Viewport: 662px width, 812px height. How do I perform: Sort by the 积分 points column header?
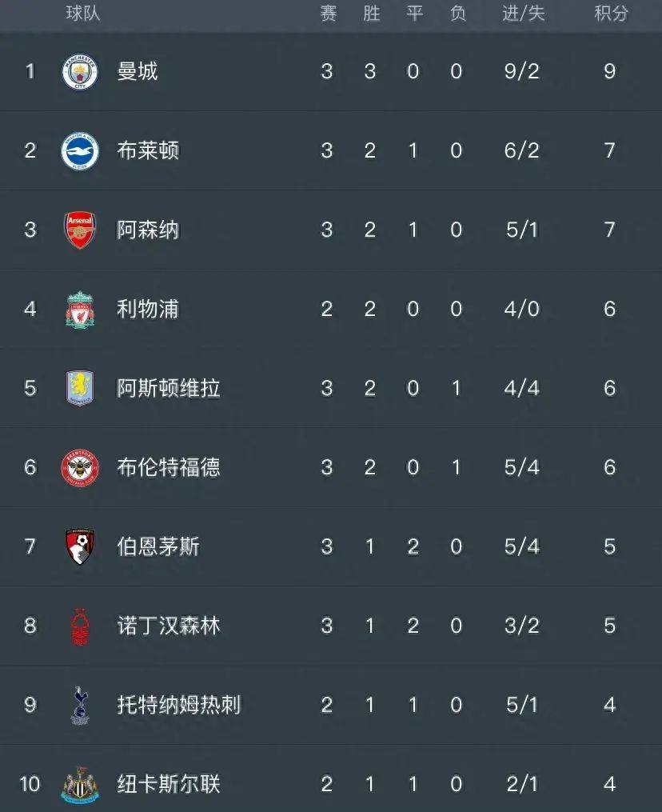pyautogui.click(x=612, y=13)
